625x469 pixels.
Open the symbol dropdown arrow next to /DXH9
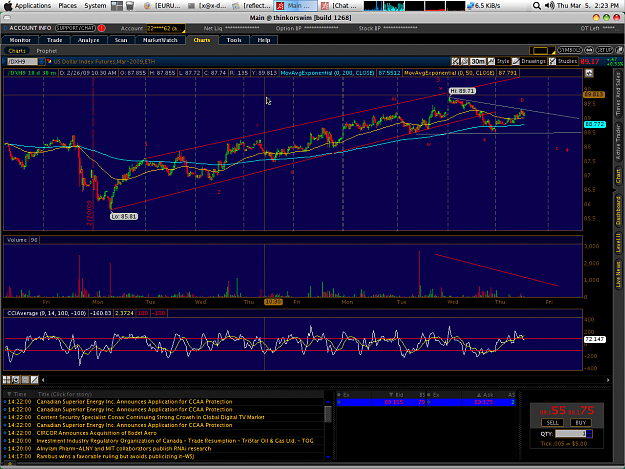pos(41,61)
